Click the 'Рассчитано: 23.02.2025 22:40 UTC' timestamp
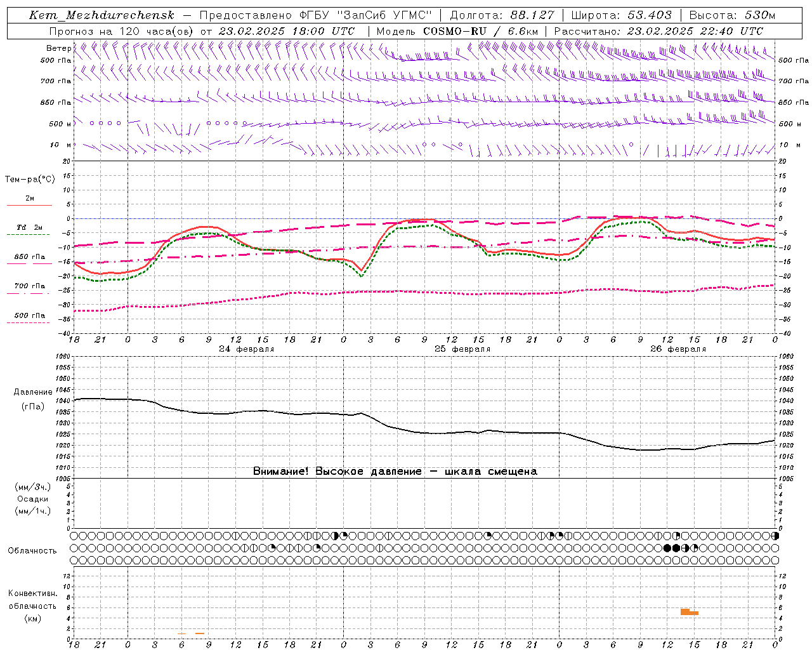Viewport: 812px width, 650px height. click(x=658, y=31)
